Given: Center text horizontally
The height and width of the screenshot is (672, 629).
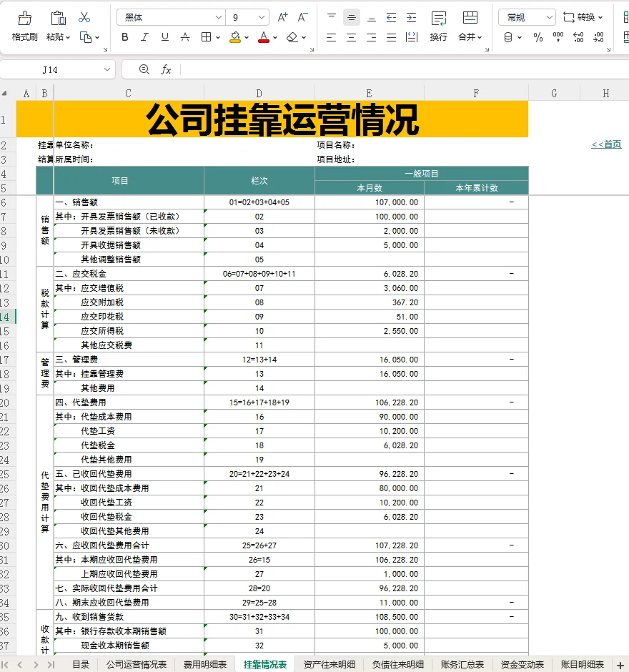Looking at the screenshot, I should click(352, 38).
